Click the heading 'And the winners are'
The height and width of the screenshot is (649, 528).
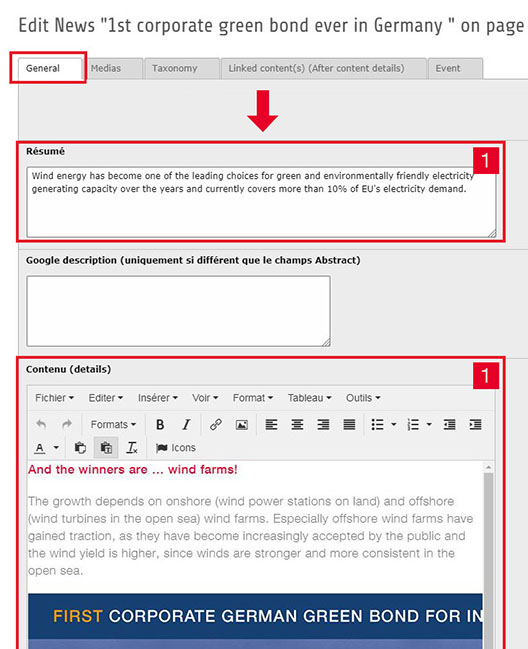point(132,470)
